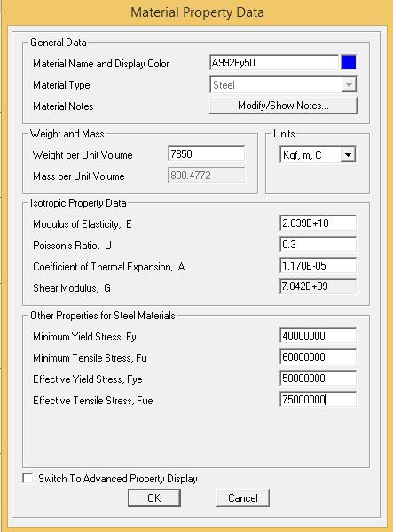Image resolution: width=393 pixels, height=532 pixels.
Task: Focus the Weight per Unit Volume field
Action: (207, 154)
